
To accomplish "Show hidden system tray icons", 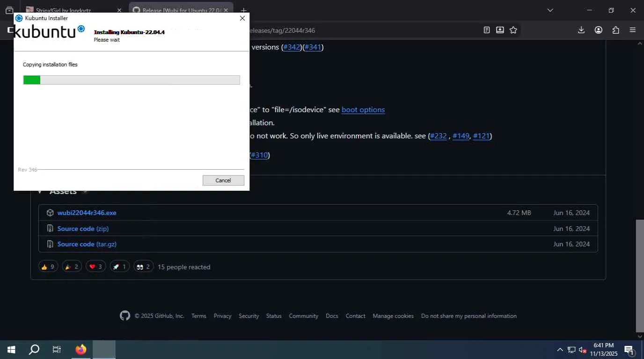I will coord(560,350).
